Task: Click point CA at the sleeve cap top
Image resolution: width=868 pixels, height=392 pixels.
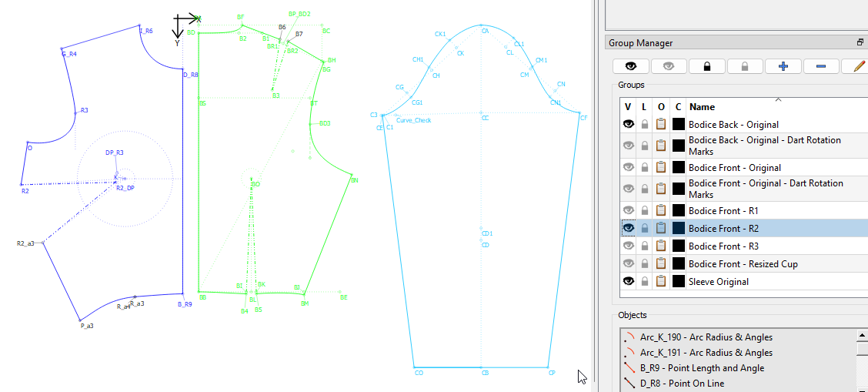Action: (482, 26)
